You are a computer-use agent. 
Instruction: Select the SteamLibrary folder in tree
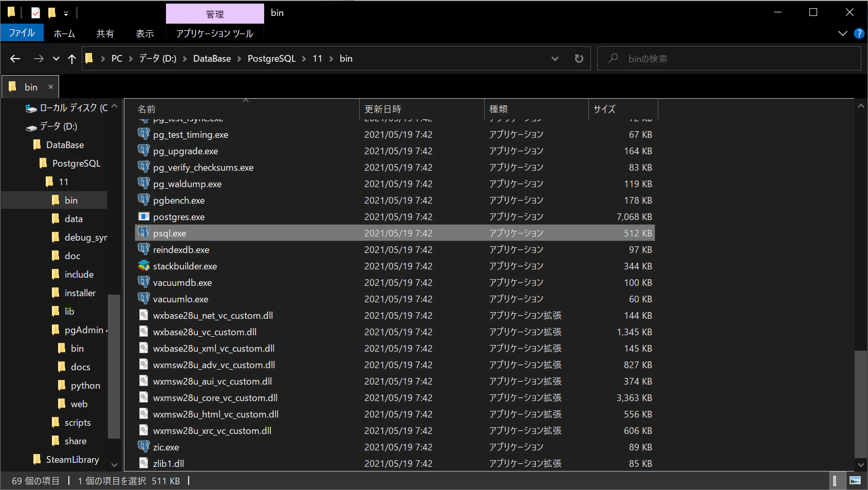(x=72, y=459)
